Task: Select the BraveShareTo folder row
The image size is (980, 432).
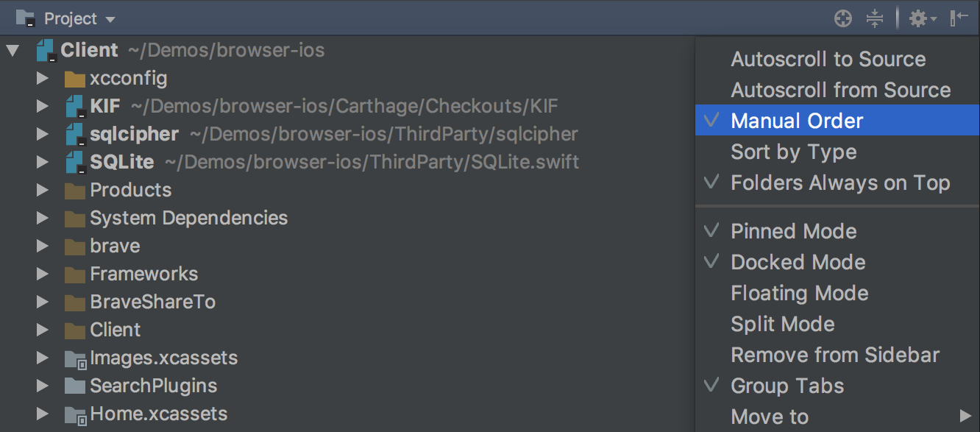Action: click(x=152, y=302)
